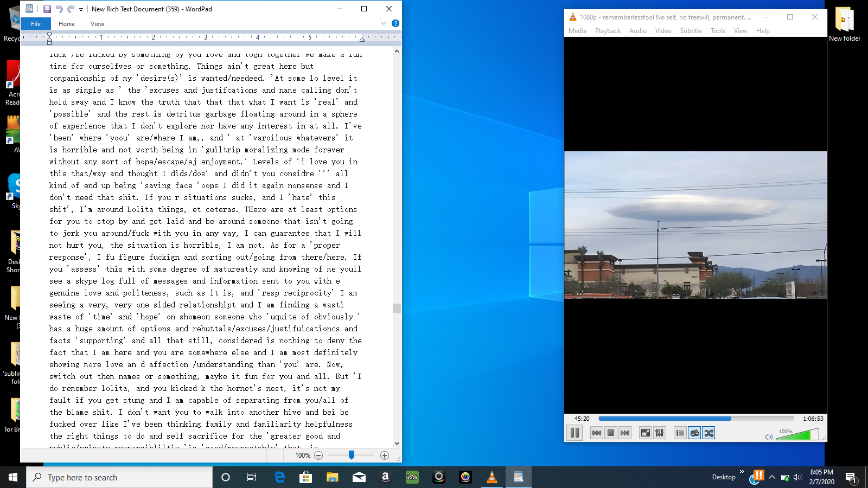Image resolution: width=868 pixels, height=488 pixels.
Task: Click the WordPad scrollbar down arrow
Action: 397,444
